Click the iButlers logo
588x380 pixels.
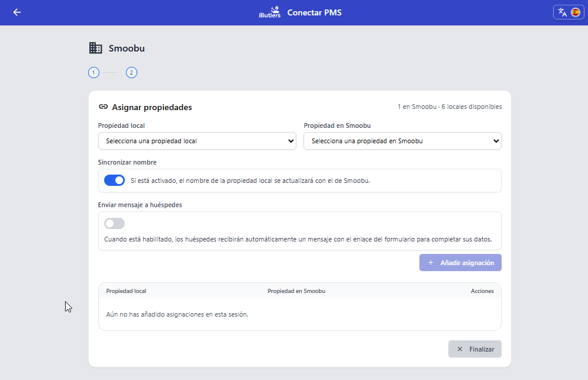coord(270,12)
